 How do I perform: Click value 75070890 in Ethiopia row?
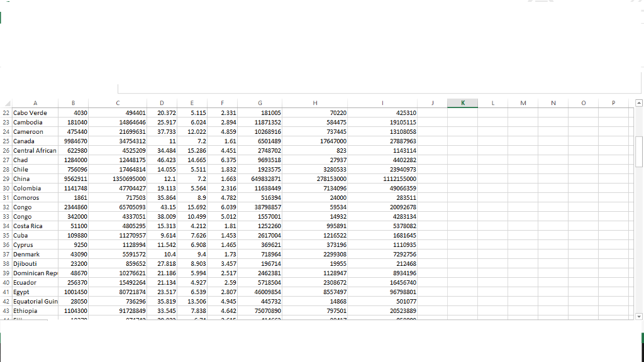point(260,311)
